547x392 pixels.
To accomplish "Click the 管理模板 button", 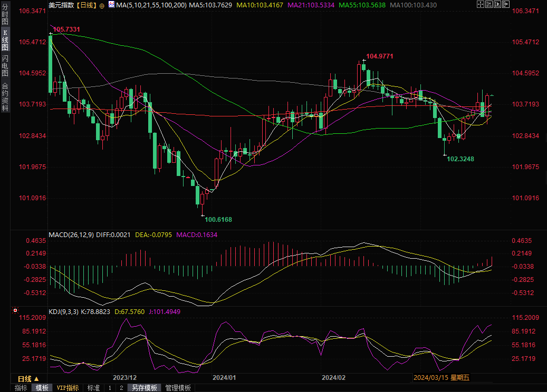I will 178,388.
